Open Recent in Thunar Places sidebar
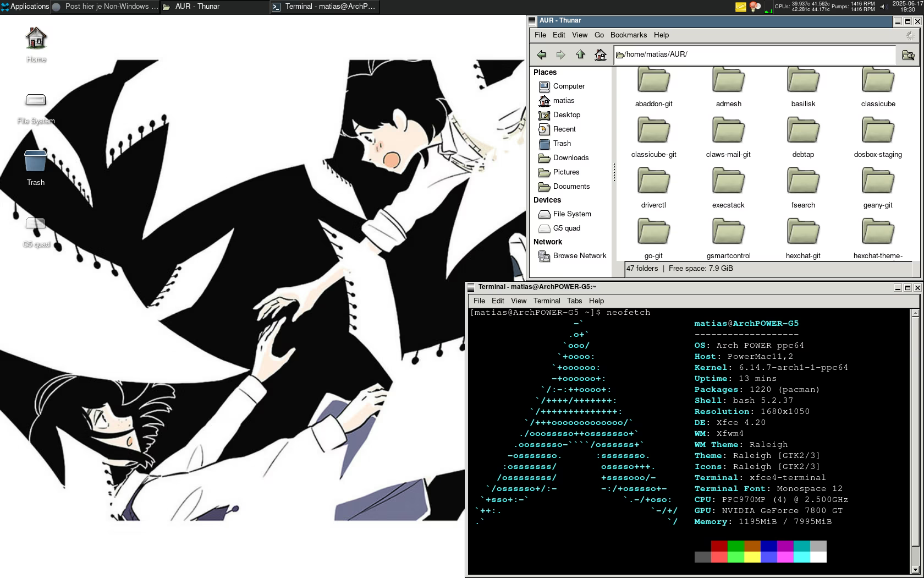Image resolution: width=924 pixels, height=578 pixels. (x=564, y=129)
